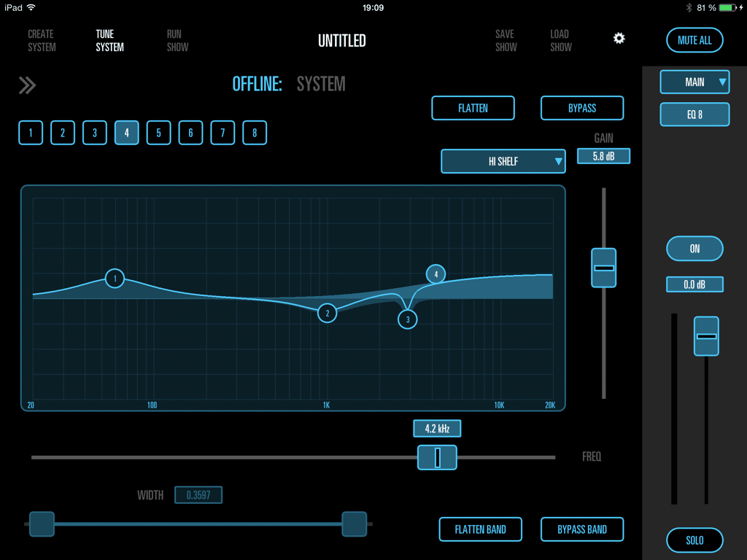The height and width of the screenshot is (560, 747).
Task: Select EQ band 8 button
Action: pos(255,133)
